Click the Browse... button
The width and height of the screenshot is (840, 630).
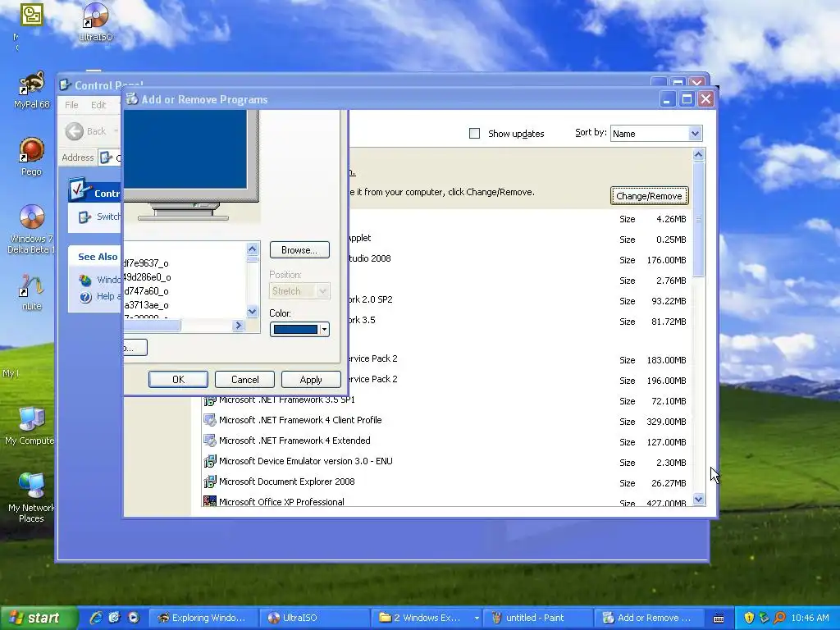(x=299, y=250)
